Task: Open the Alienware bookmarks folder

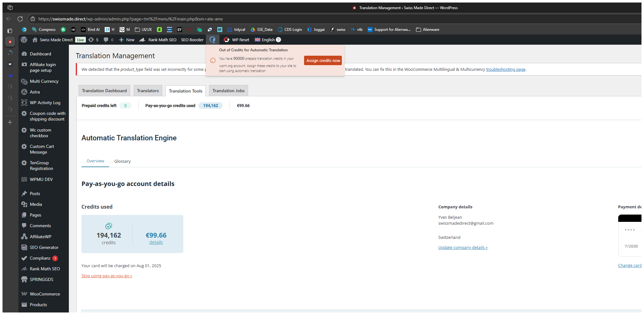Action: [428, 30]
